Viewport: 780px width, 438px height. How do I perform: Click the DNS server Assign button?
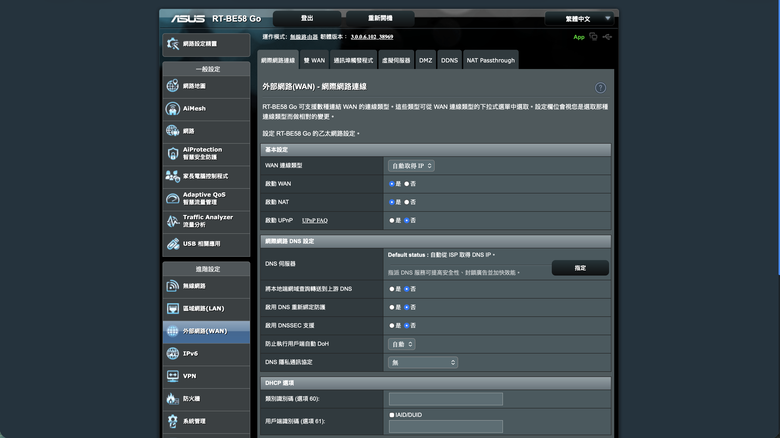coord(580,268)
